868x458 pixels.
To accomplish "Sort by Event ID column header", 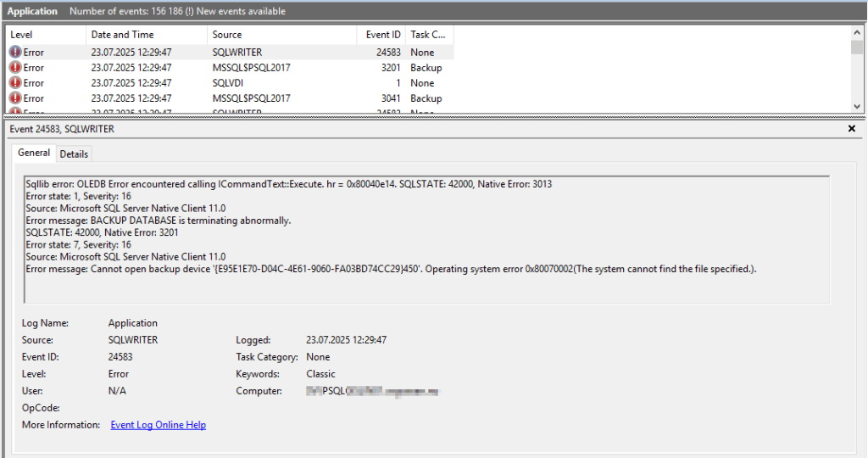I will [x=382, y=35].
